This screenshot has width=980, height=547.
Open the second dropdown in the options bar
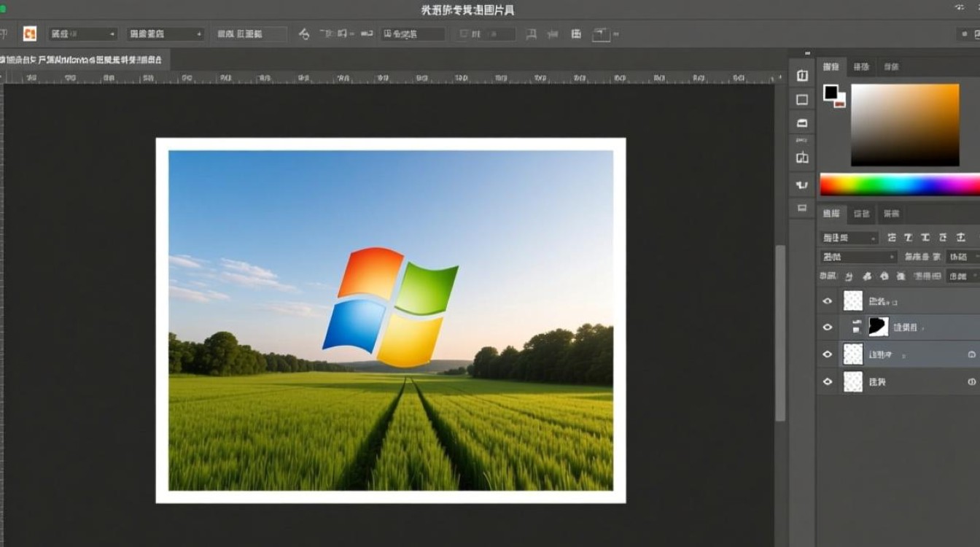[165, 34]
